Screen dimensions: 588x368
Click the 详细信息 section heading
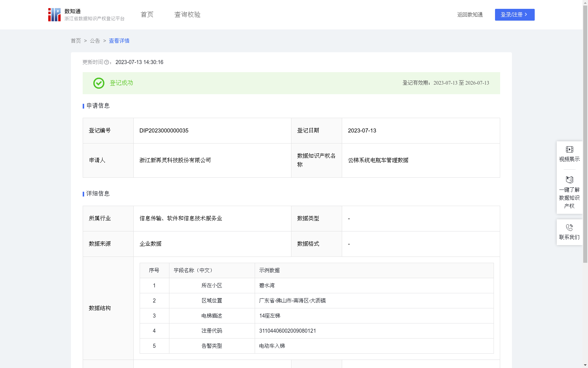coord(98,194)
